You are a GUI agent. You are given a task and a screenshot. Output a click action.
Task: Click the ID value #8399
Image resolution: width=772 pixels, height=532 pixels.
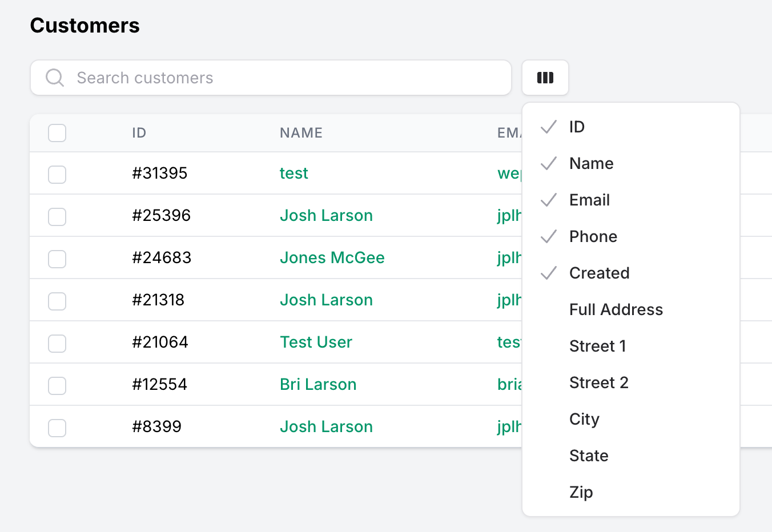[156, 426]
